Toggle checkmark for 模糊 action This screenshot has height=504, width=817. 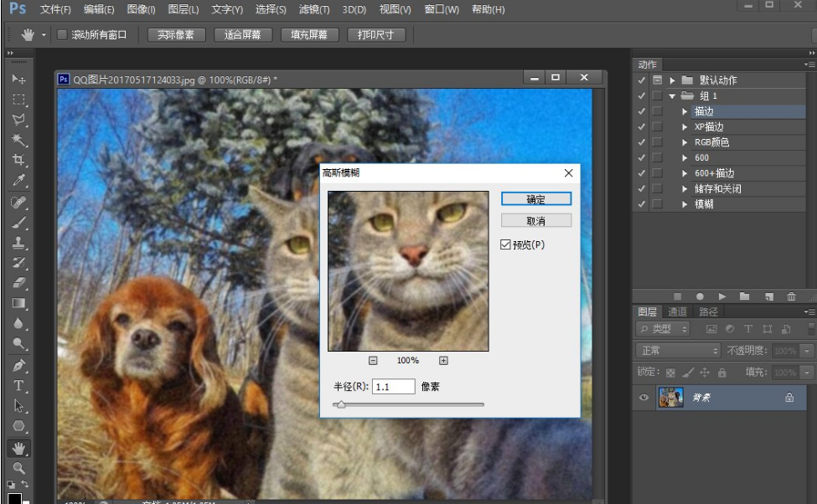(641, 204)
